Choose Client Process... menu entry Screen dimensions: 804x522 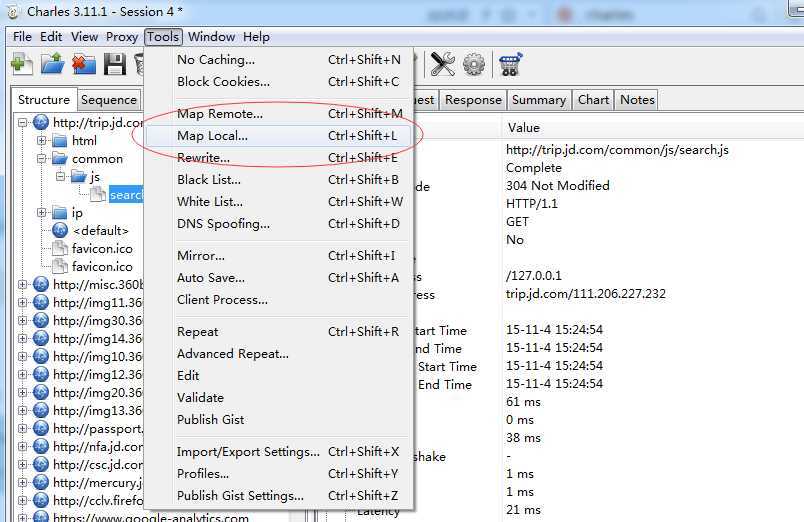tap(279, 300)
